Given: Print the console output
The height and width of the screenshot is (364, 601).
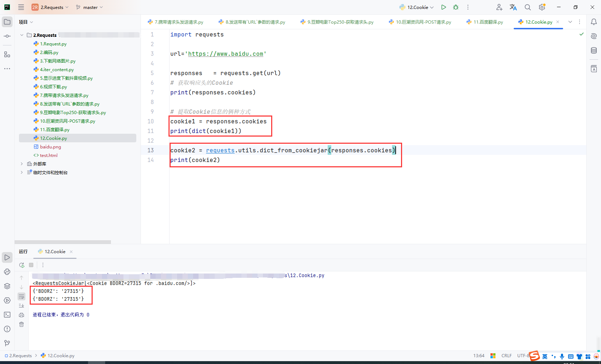Looking at the screenshot, I should point(21,315).
